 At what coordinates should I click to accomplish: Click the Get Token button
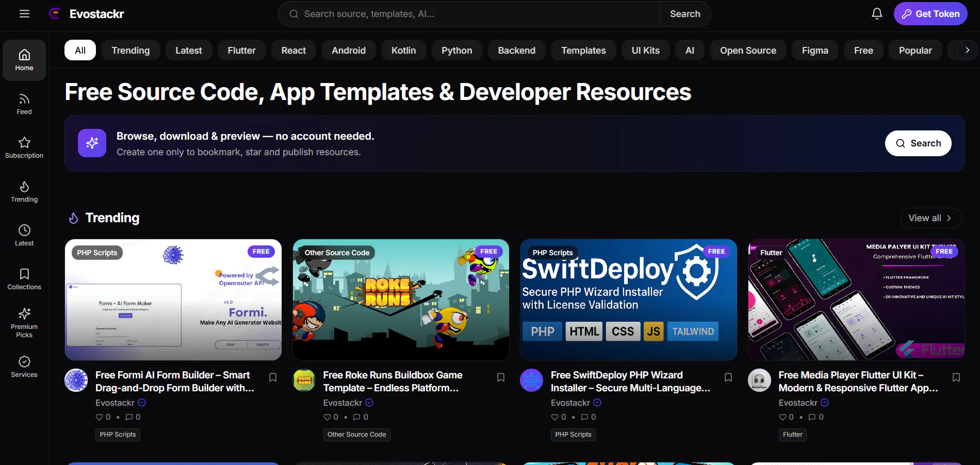tap(930, 14)
